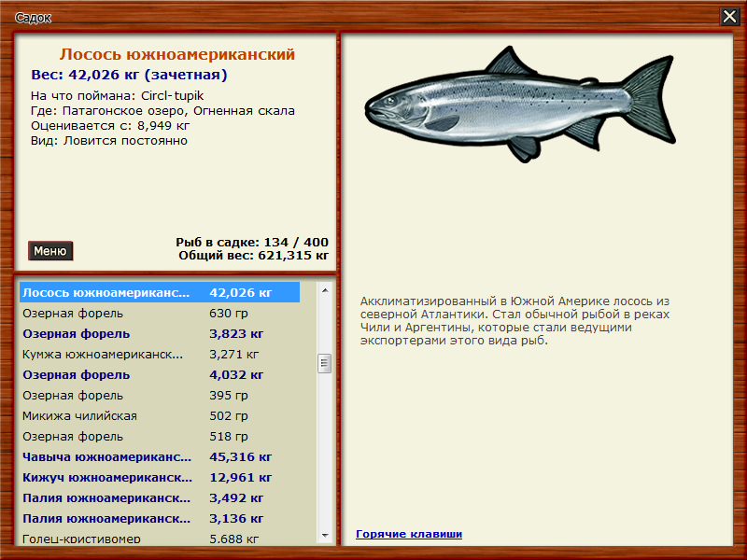The image size is (747, 560).
Task: Select the Озерная форель 3,823 кг row
Action: click(x=160, y=334)
